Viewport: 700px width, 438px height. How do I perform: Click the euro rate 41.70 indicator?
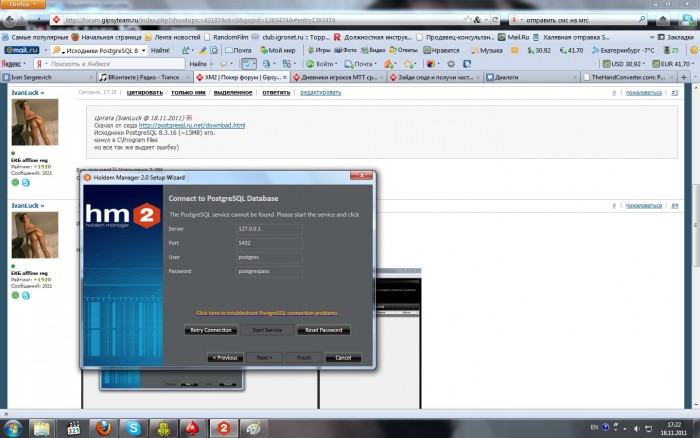pyautogui.click(x=571, y=50)
